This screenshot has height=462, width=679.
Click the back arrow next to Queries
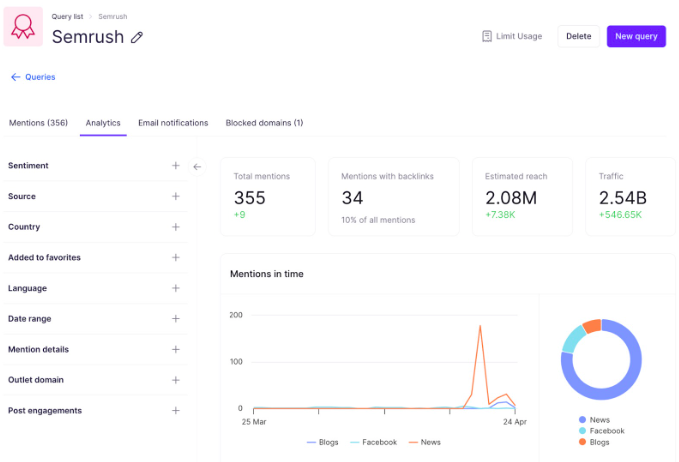(15, 77)
